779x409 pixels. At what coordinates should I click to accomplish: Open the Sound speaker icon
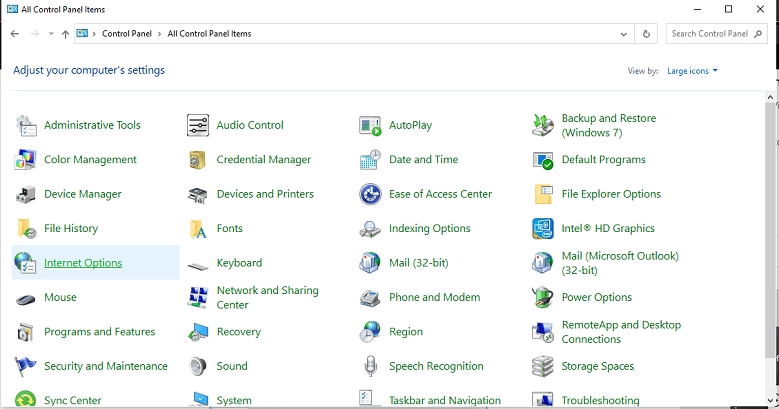click(198, 366)
